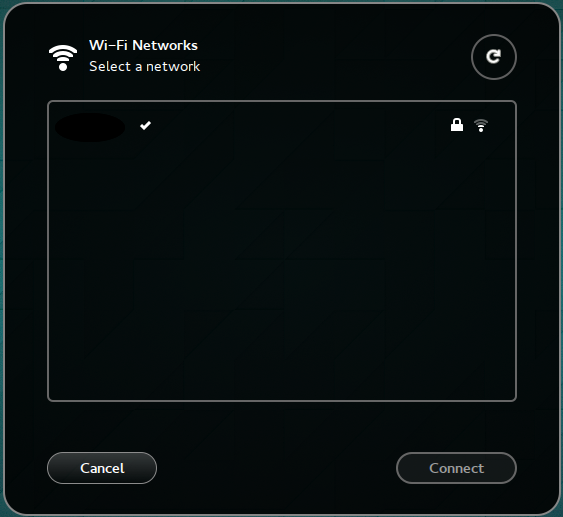Viewport: 563px width, 517px height.
Task: Tap the small Wi-Fi bars next to the lock
Action: (x=481, y=125)
